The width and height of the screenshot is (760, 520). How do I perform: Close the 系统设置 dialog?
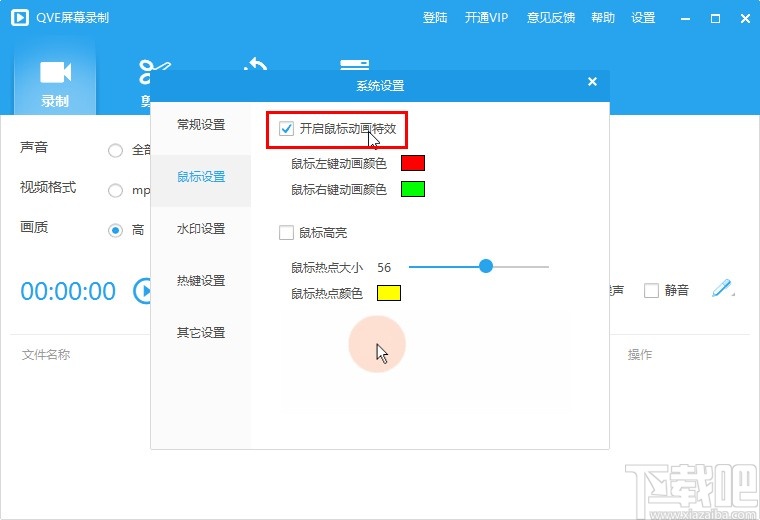tap(592, 81)
